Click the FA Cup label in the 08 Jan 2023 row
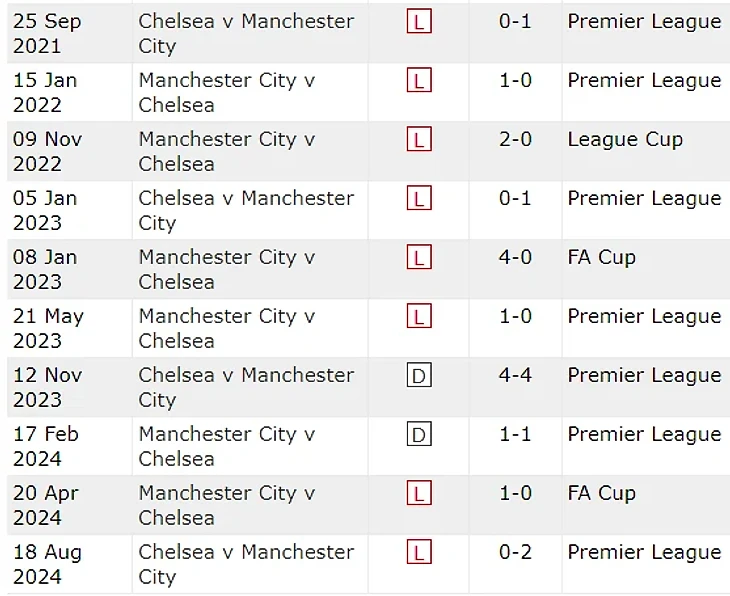 (601, 257)
